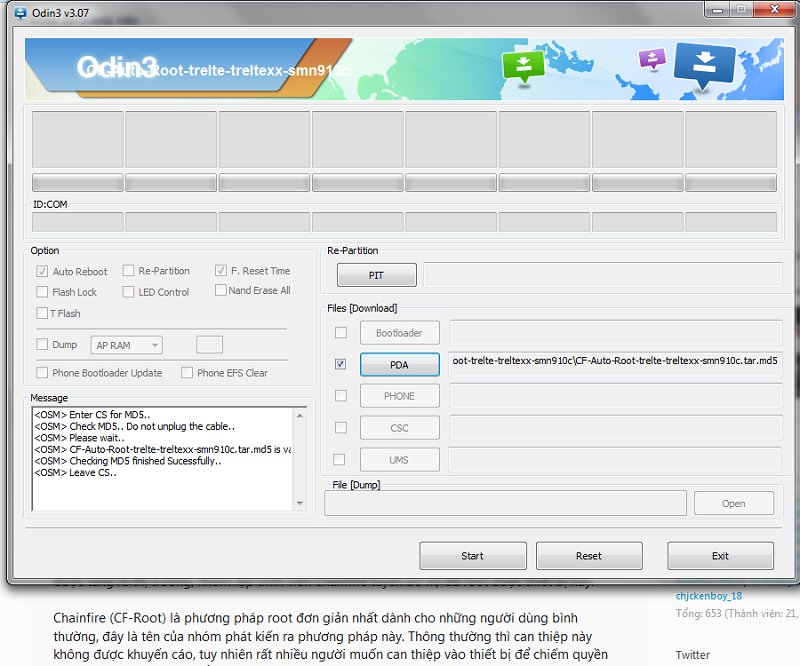Exit the Odin3 application
This screenshot has width=800, height=666.
[720, 556]
